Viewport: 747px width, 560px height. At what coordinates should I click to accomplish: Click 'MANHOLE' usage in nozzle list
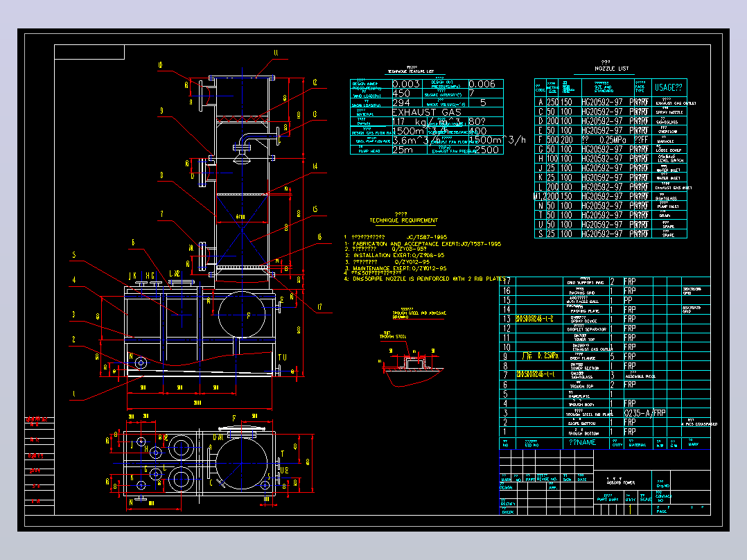tap(665, 141)
